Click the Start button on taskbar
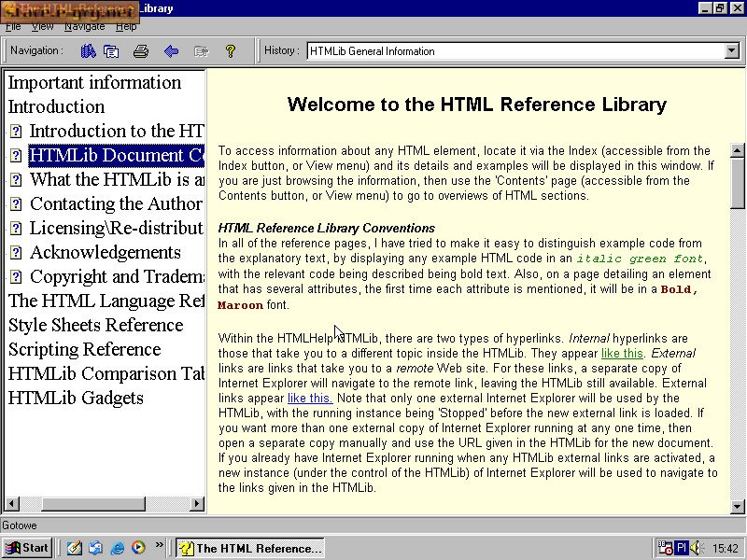The image size is (747, 560). [x=27, y=548]
